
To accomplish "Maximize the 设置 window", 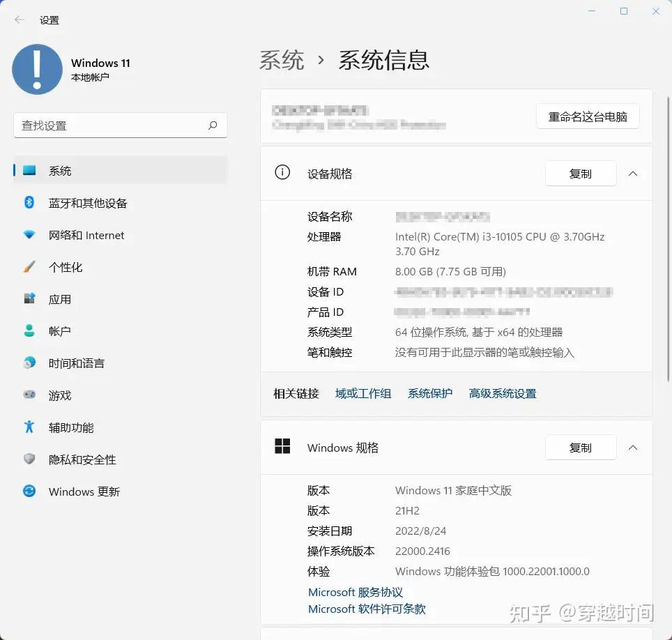I will pos(624,11).
